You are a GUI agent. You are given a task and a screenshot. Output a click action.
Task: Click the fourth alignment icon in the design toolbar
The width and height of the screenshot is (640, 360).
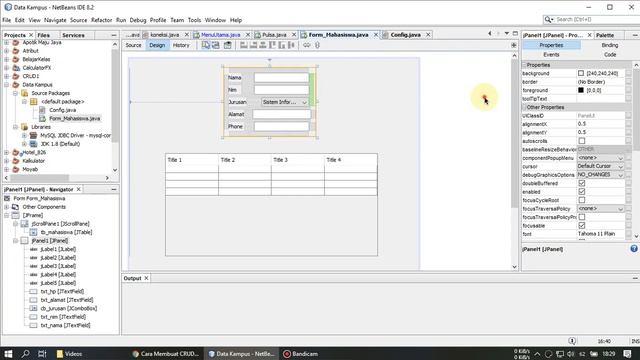click(272, 45)
